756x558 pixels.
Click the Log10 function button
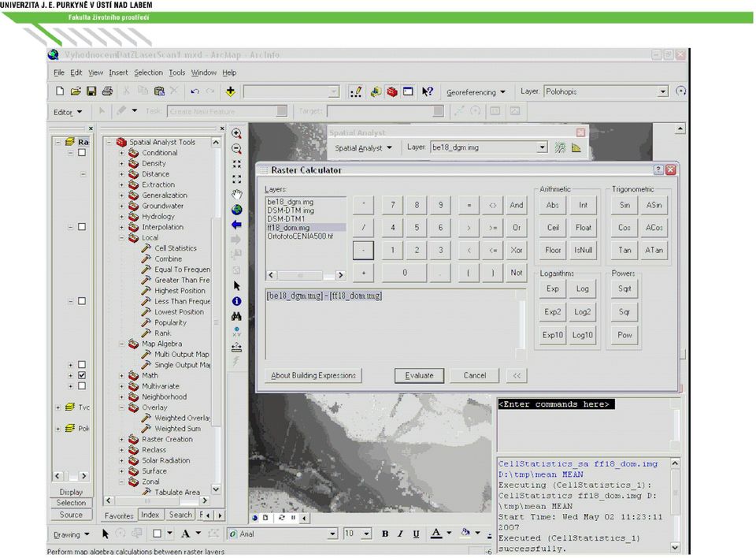click(x=582, y=334)
